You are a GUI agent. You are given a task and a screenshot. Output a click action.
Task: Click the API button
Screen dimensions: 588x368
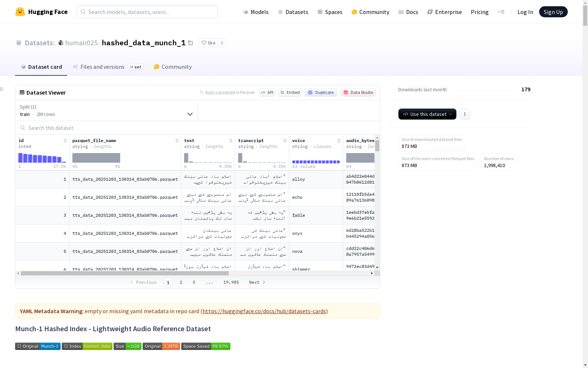point(267,92)
